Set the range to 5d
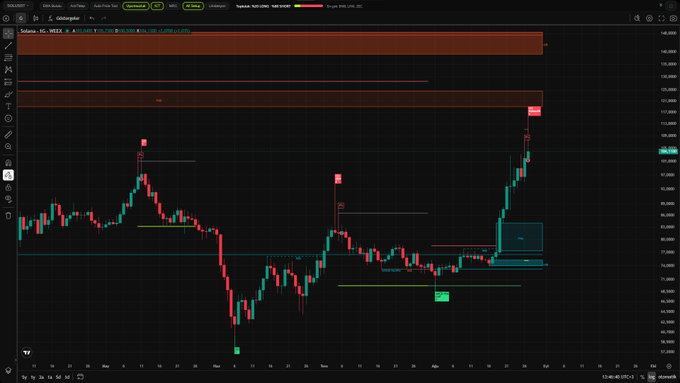 tap(58, 377)
